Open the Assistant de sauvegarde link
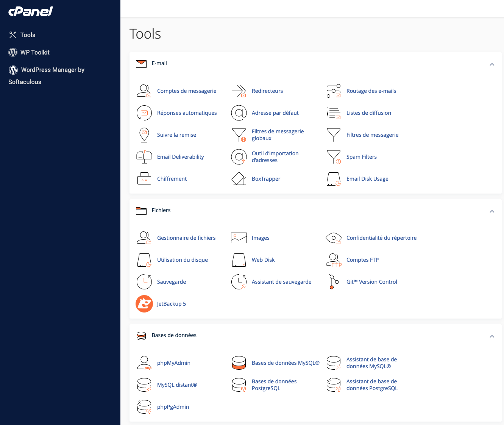 tap(282, 282)
